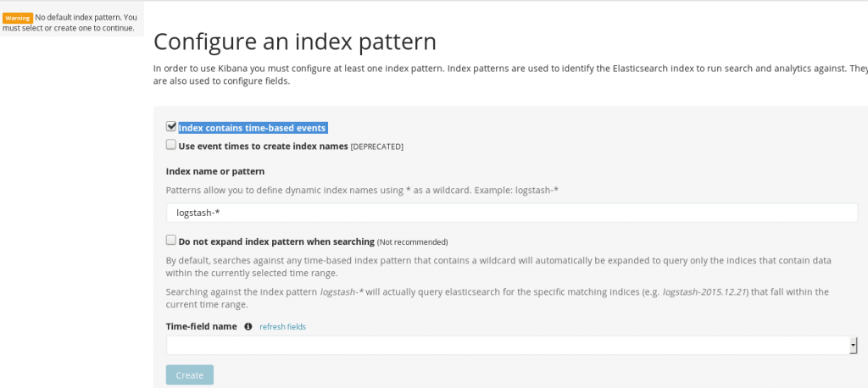Click the 'refresh fields' link
The height and width of the screenshot is (388, 868).
282,326
